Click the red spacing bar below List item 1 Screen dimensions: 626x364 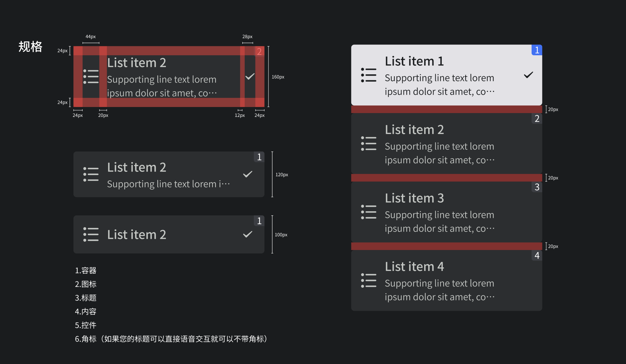[x=446, y=109]
